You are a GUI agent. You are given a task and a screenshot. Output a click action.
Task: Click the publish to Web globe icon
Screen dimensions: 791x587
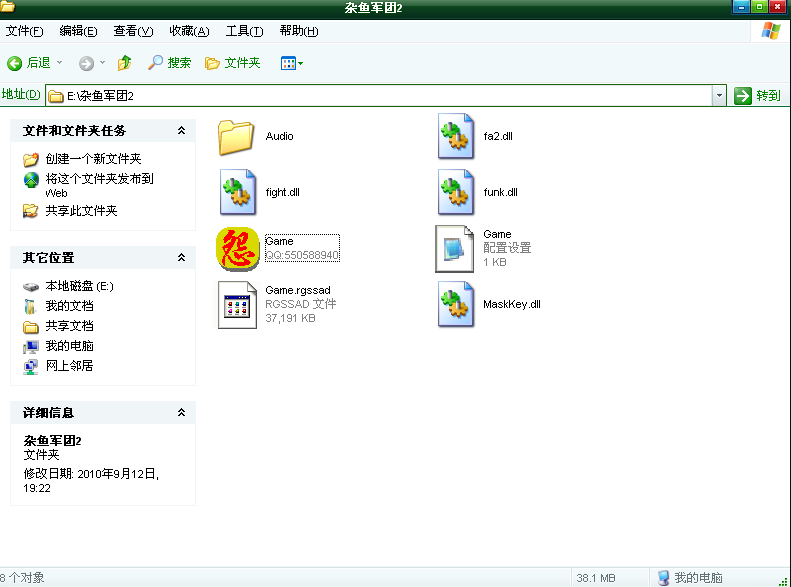(31, 180)
